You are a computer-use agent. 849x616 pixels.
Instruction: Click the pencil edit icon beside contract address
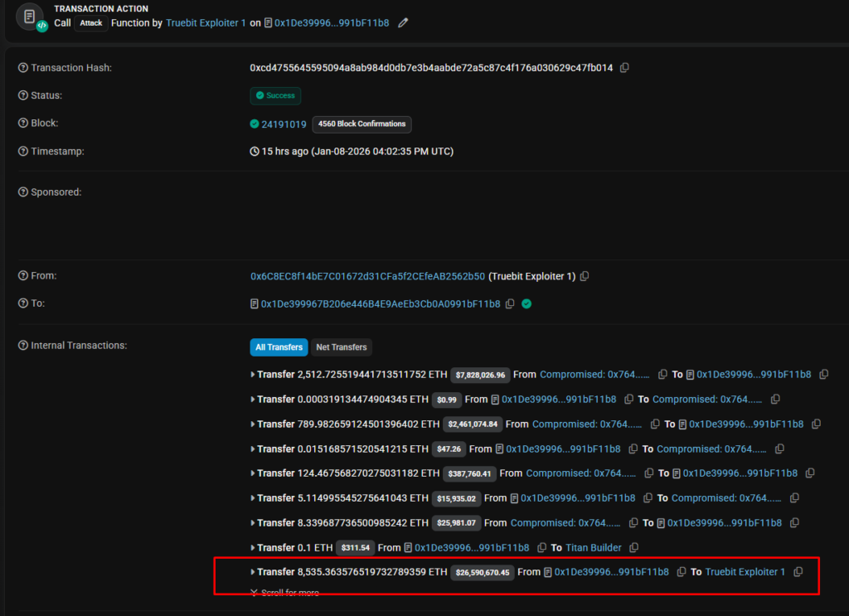click(x=403, y=22)
